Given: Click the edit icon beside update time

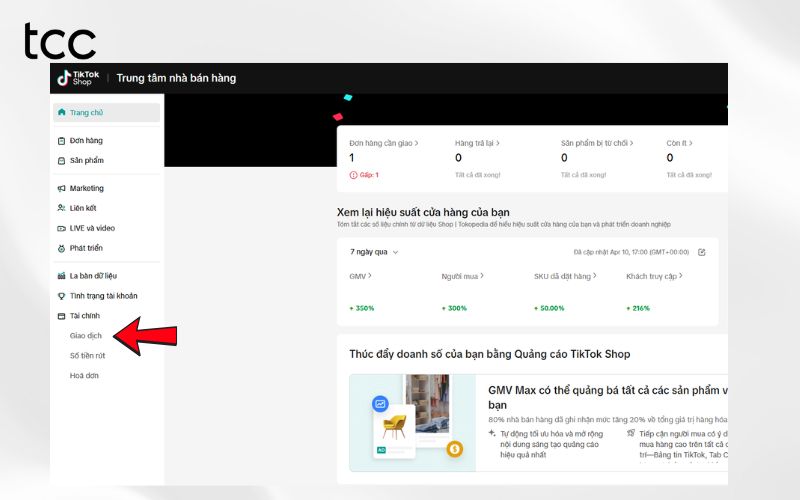Looking at the screenshot, I should (702, 252).
